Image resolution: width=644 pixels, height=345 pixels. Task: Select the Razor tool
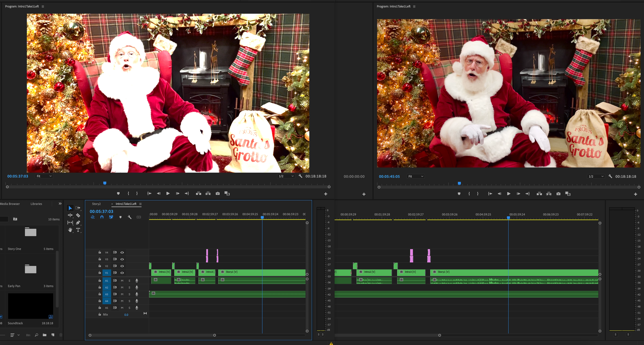[x=78, y=215]
